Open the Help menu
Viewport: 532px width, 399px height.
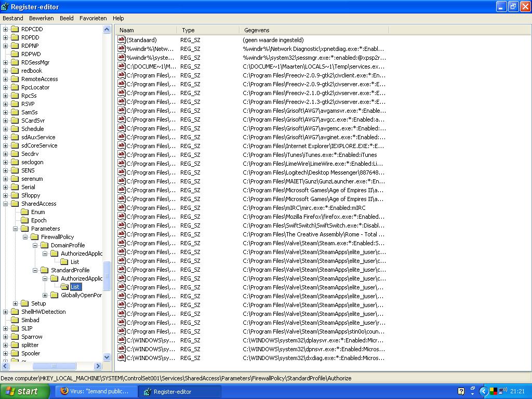[x=118, y=18]
